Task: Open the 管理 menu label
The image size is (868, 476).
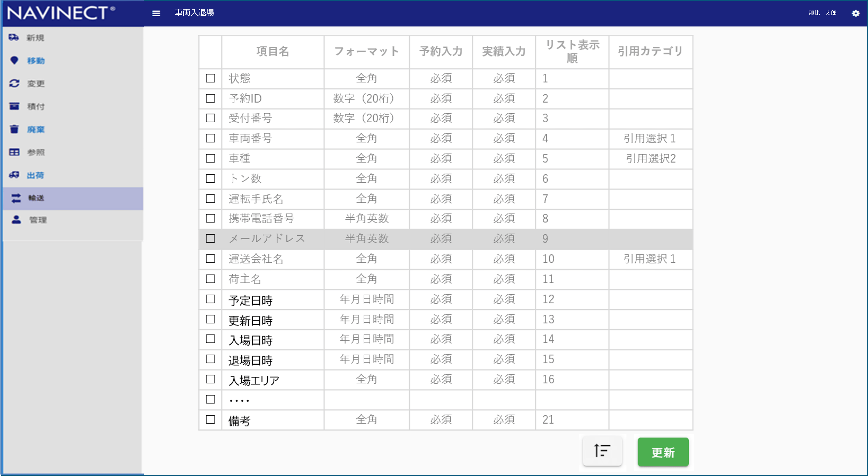Action: (38, 220)
